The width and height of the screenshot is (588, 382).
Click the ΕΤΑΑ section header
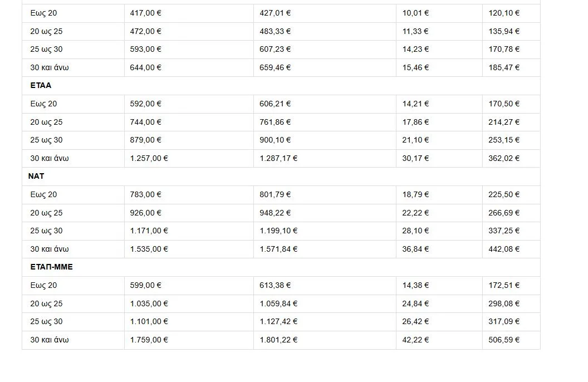41,86
